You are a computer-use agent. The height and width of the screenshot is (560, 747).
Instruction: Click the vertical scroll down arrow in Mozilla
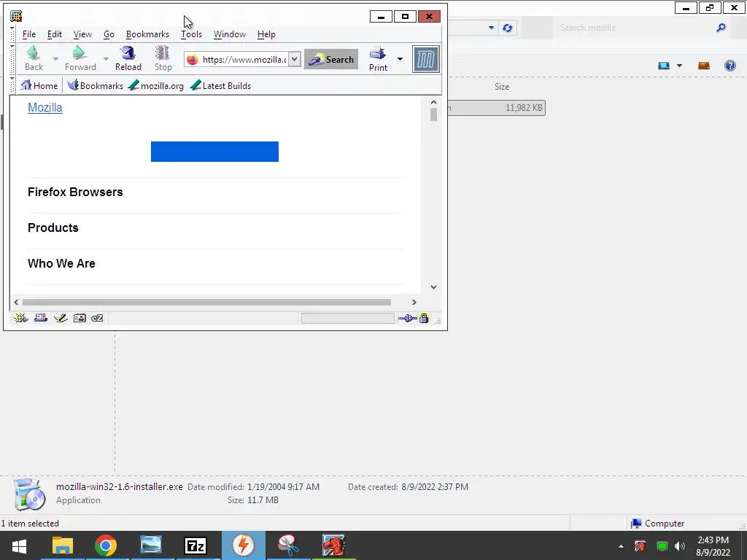pyautogui.click(x=433, y=287)
